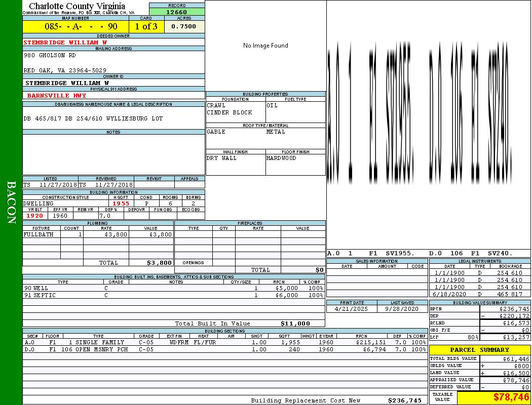Click physical address BARNSVILLE HWY
532x405 pixels.
[57, 96]
